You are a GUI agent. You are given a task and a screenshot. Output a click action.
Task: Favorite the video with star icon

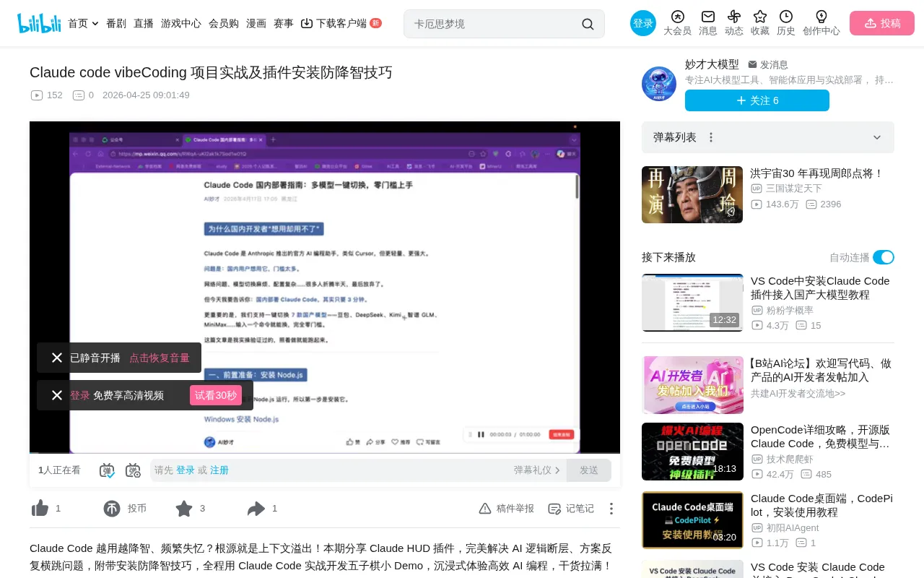point(184,509)
